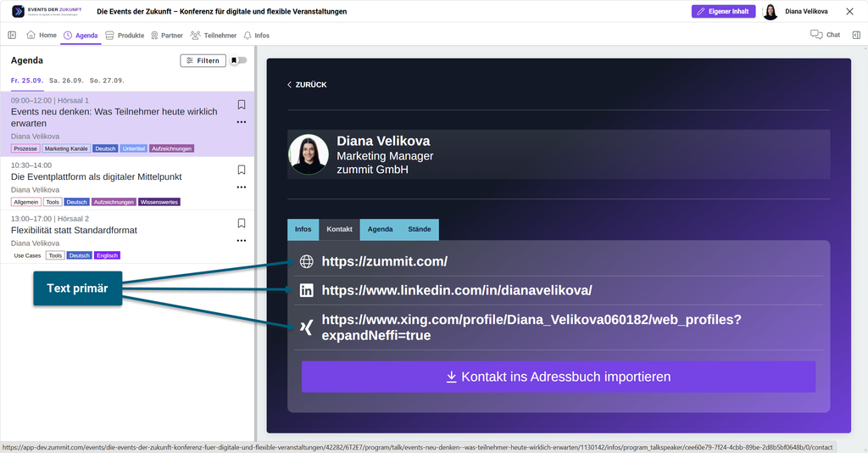The height and width of the screenshot is (453, 868).
Task: Open more options for Flexibilität statt Standardformat
Action: (x=242, y=241)
